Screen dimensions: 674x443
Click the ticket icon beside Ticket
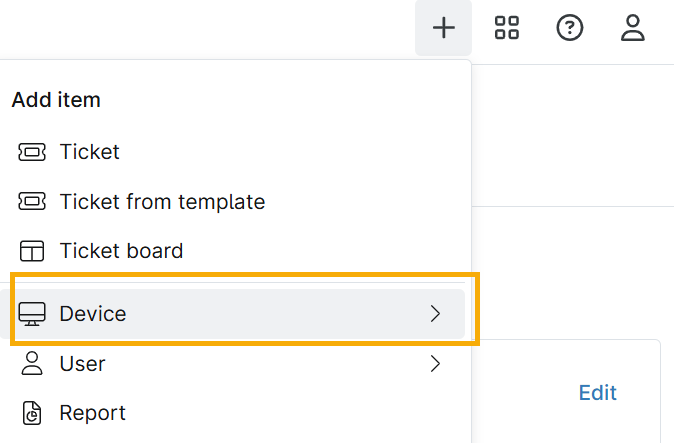[32, 152]
